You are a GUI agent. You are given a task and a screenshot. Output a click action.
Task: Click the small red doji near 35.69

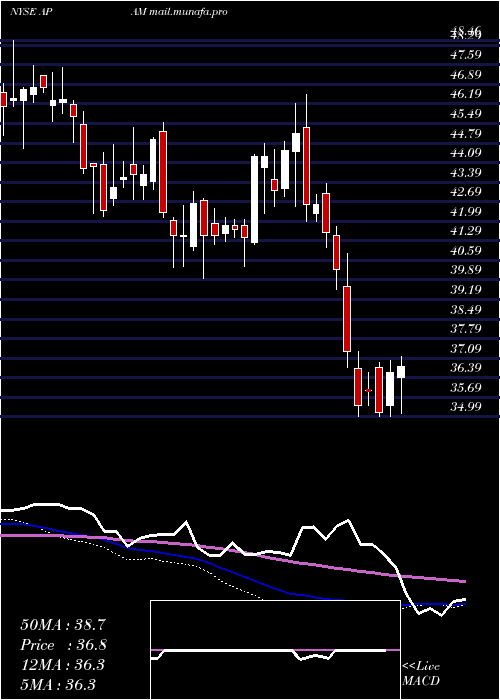368,390
